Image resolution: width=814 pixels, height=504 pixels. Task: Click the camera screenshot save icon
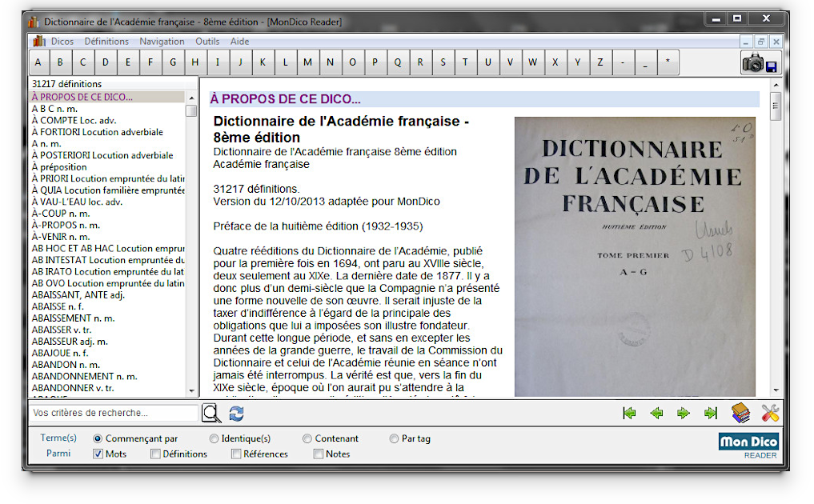pyautogui.click(x=760, y=63)
